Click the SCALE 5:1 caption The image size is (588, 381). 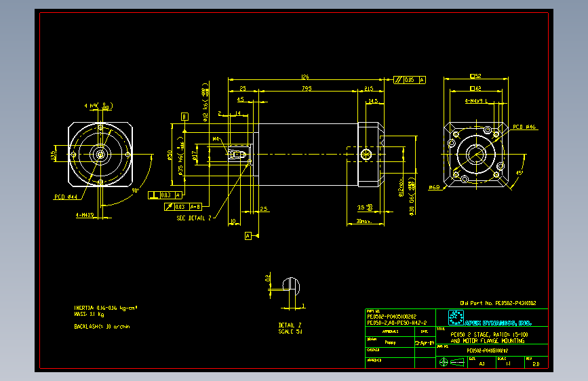[x=290, y=332]
